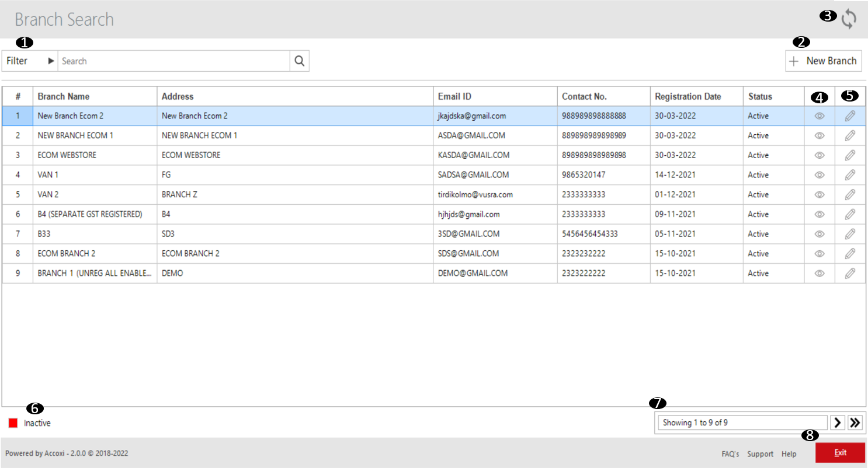The width and height of the screenshot is (868, 468).
Task: Edit ECOM WEBSTORE branch with pencil icon
Action: 850,155
